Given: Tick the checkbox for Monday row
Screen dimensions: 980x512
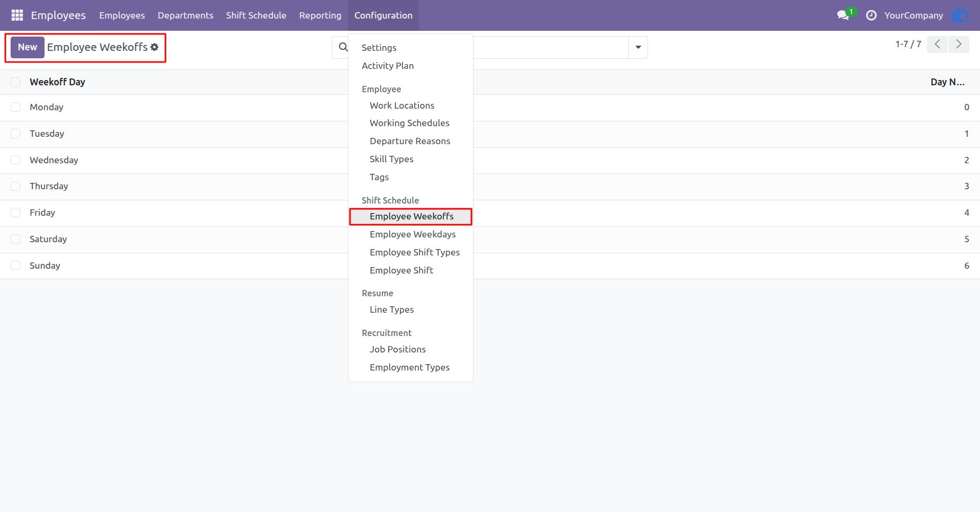Looking at the screenshot, I should pyautogui.click(x=15, y=107).
